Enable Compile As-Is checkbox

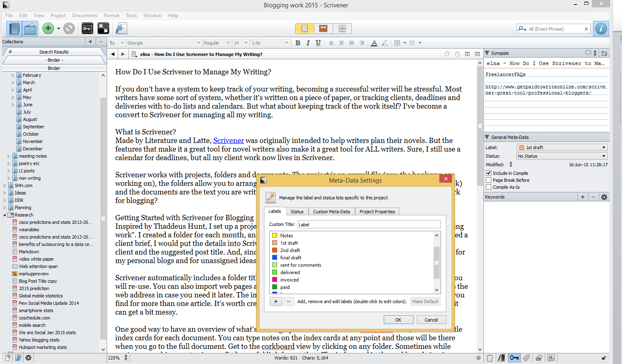click(x=488, y=187)
